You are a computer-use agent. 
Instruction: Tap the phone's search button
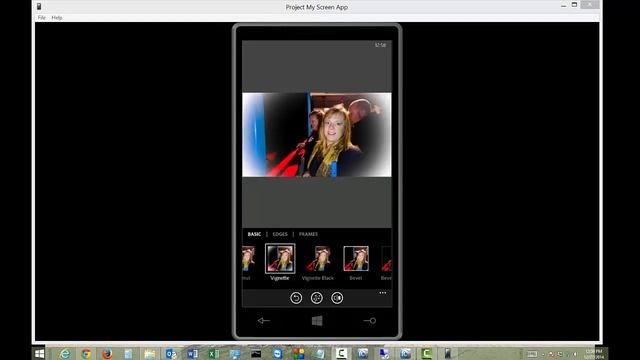coord(370,321)
